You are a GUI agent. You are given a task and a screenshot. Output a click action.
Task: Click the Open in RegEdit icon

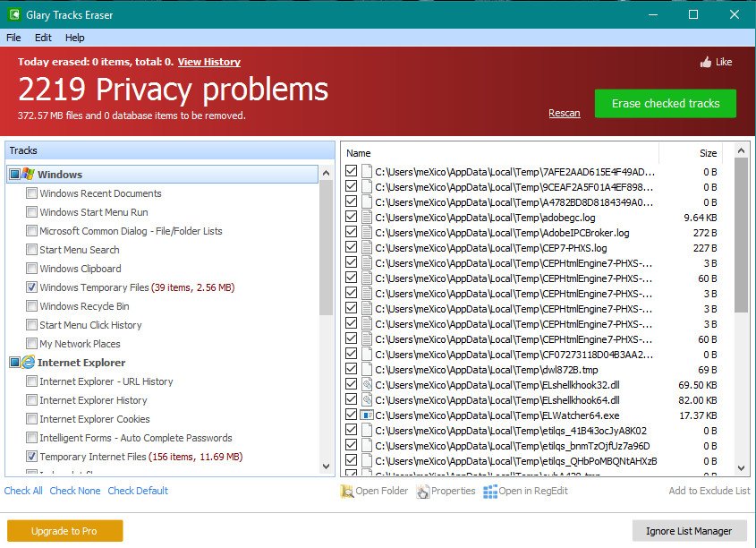click(490, 491)
